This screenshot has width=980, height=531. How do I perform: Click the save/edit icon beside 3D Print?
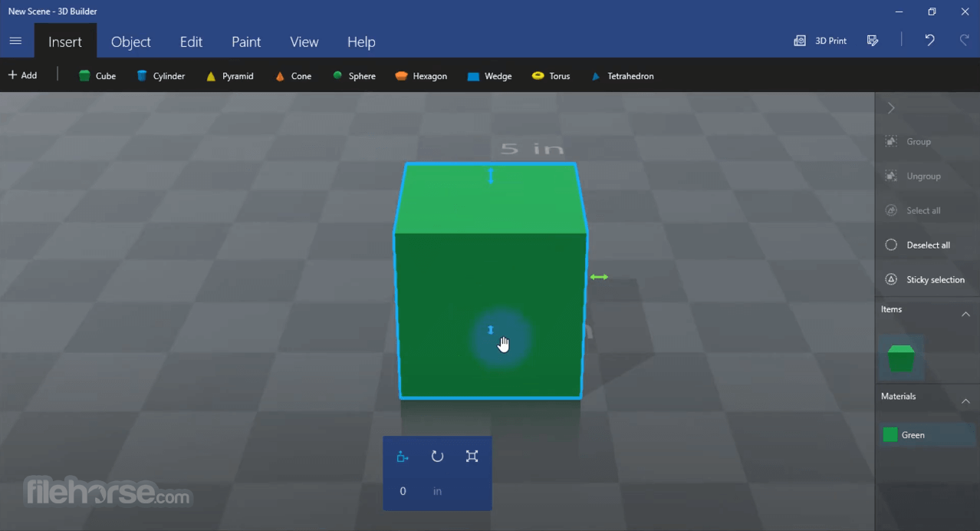[873, 41]
